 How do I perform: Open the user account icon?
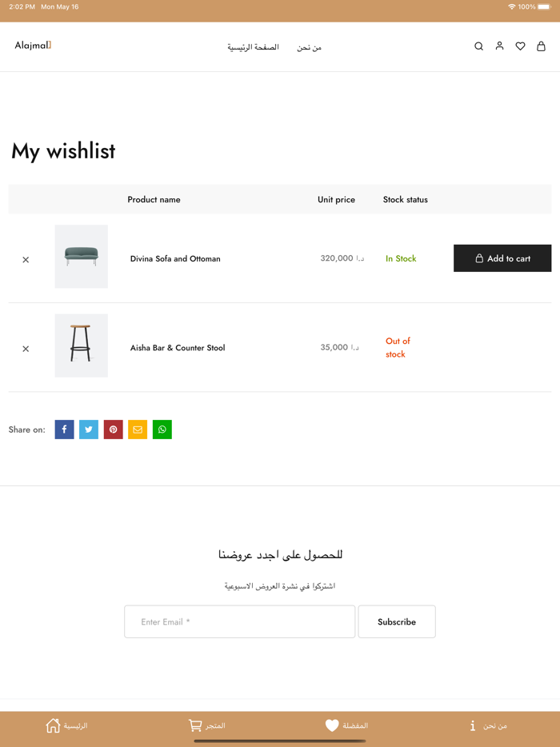coord(499,46)
